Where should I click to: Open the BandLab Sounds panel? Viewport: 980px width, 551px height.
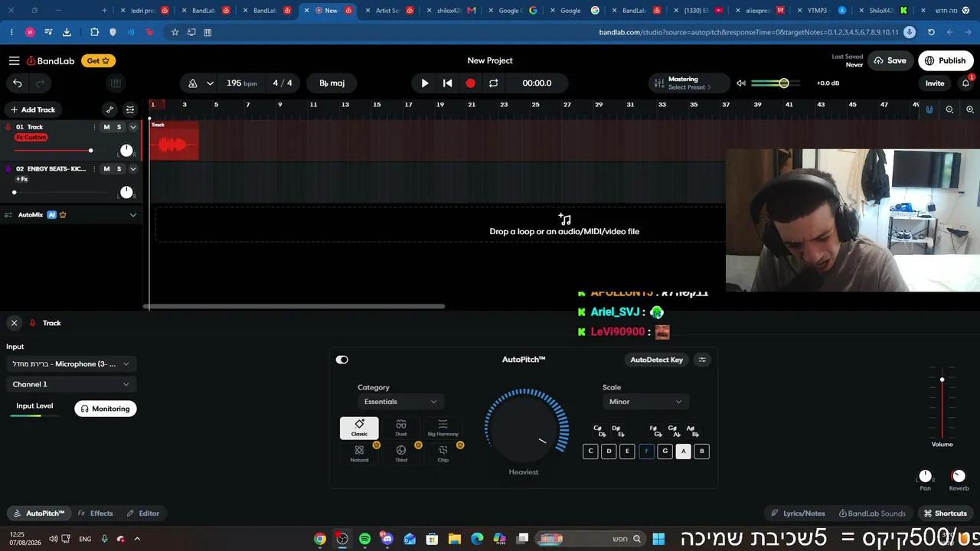coord(872,514)
